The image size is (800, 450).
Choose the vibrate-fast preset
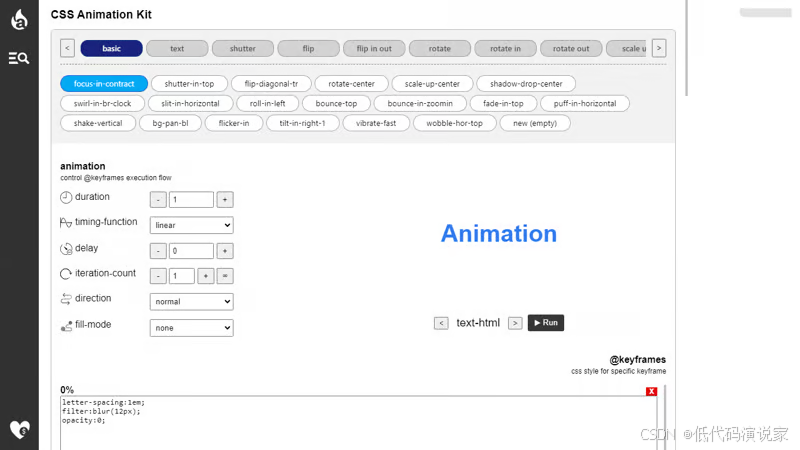(376, 123)
